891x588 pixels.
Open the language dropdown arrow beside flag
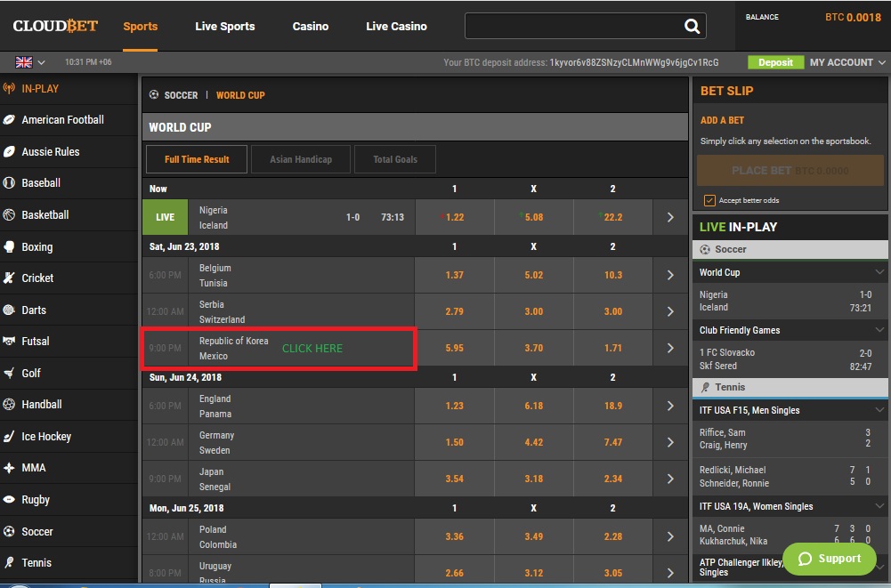pos(42,62)
